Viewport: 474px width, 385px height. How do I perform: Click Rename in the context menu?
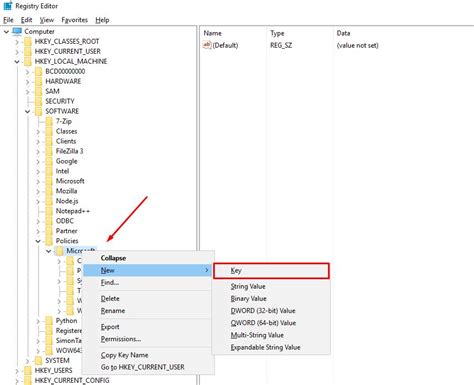pyautogui.click(x=113, y=311)
